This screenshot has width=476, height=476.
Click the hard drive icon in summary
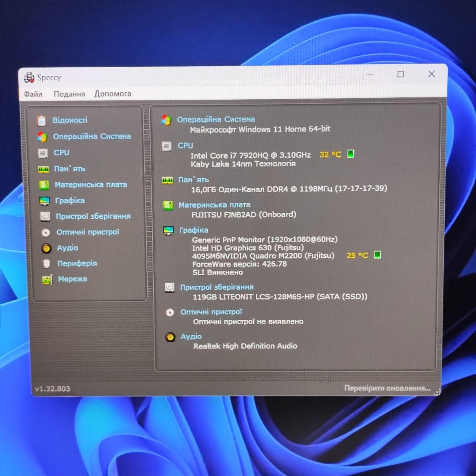(x=170, y=287)
